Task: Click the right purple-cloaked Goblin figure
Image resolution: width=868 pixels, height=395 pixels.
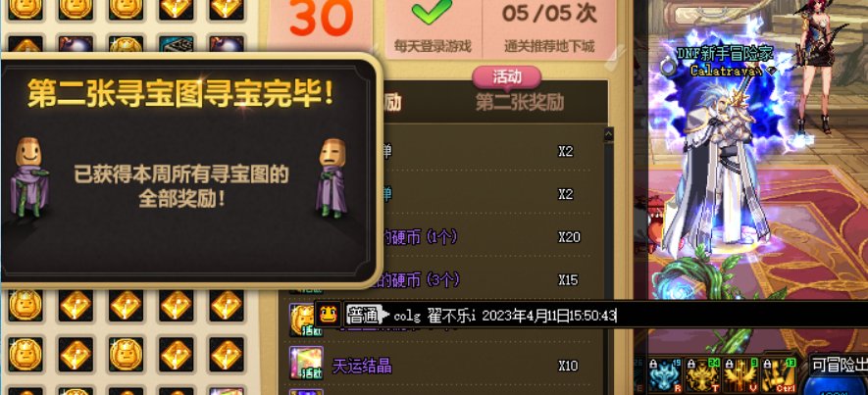Action: pos(332,178)
